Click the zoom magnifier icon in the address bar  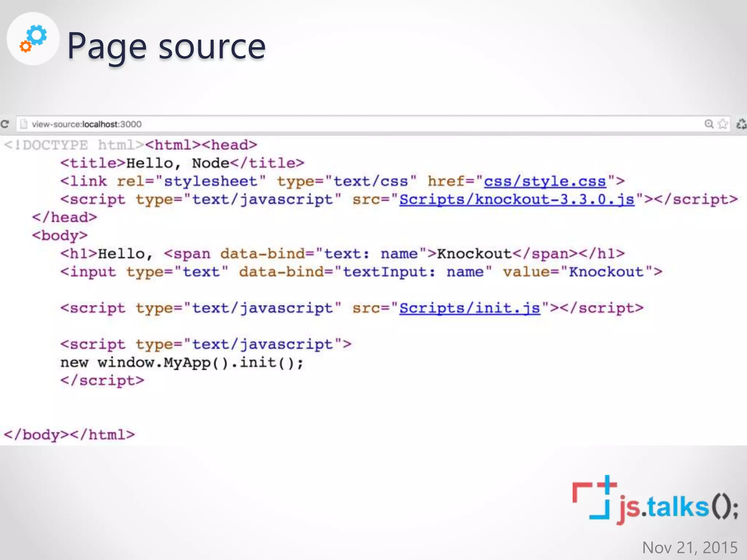[709, 124]
